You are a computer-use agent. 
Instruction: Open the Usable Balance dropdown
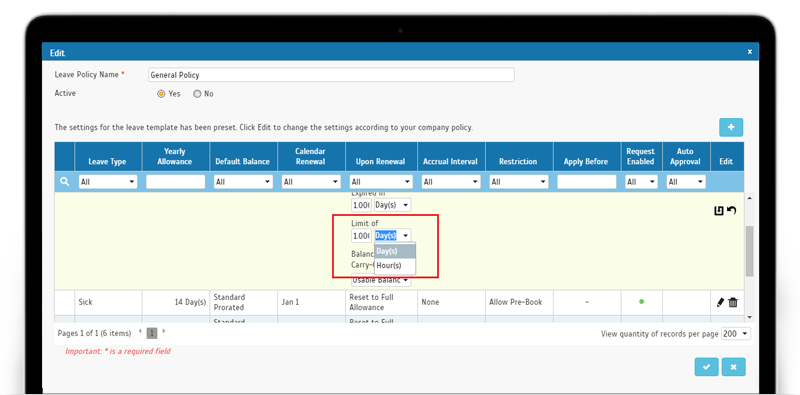point(381,280)
